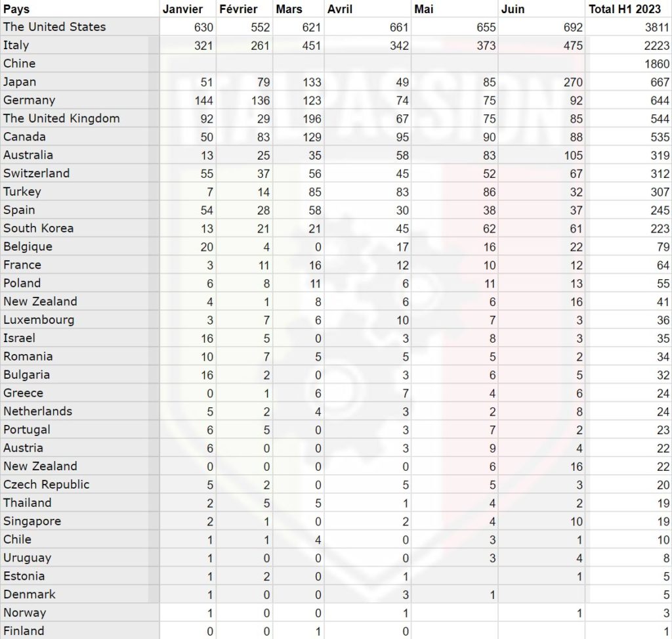This screenshot has width=672, height=639.
Task: Select the Avril column header
Action: click(341, 9)
